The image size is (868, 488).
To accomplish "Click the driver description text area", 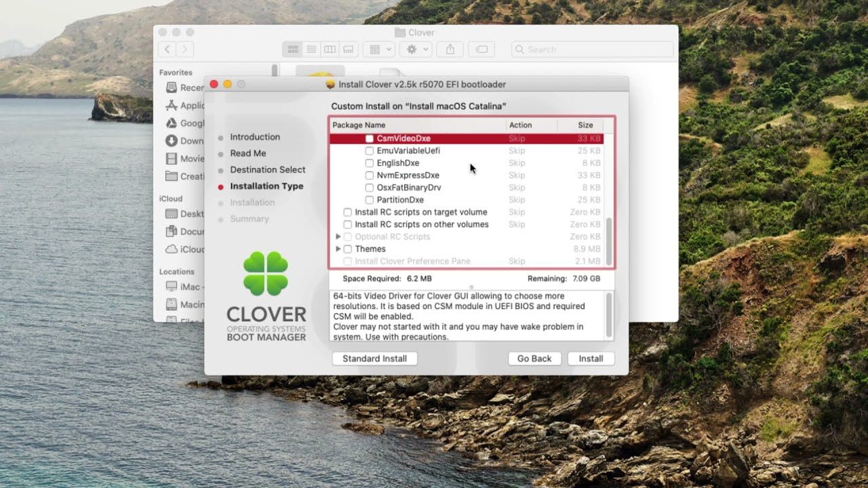I will click(467, 316).
